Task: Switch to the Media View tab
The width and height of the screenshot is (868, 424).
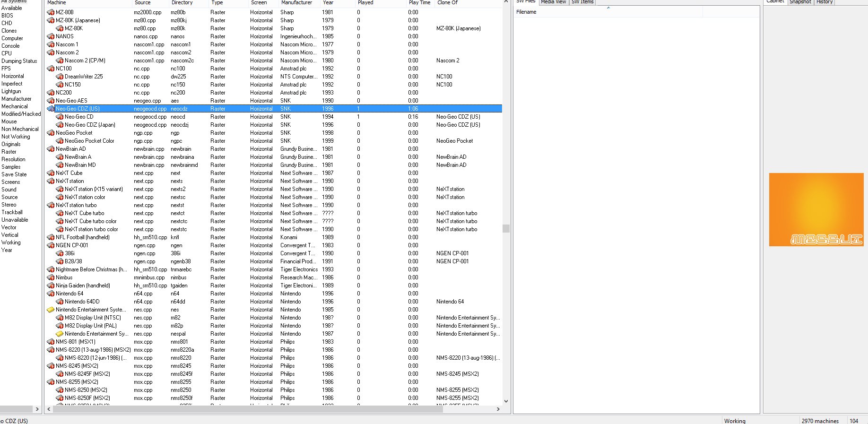Action: pyautogui.click(x=553, y=2)
